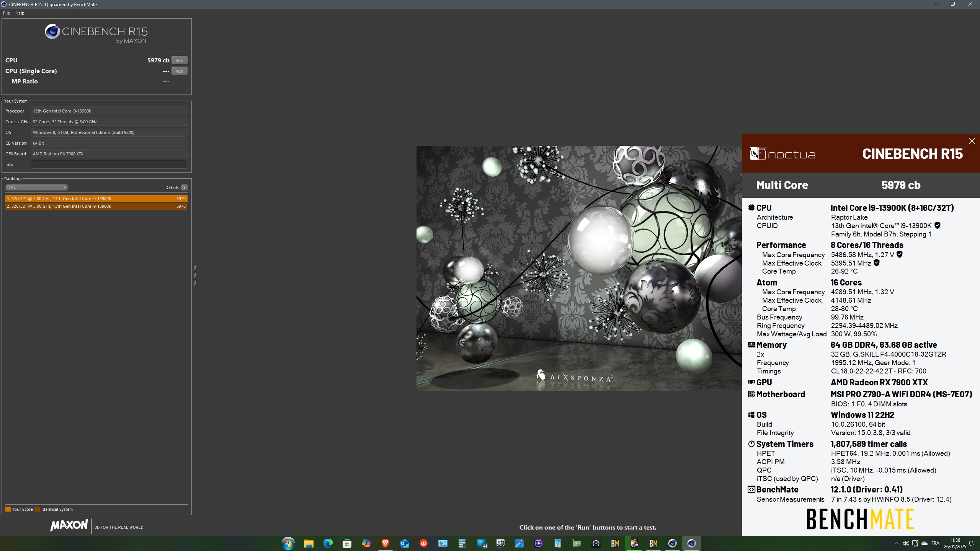Click the shield beside Max Core Frequency 5486.58 MHz
This screenshot has height=551, width=980.
coord(900,254)
